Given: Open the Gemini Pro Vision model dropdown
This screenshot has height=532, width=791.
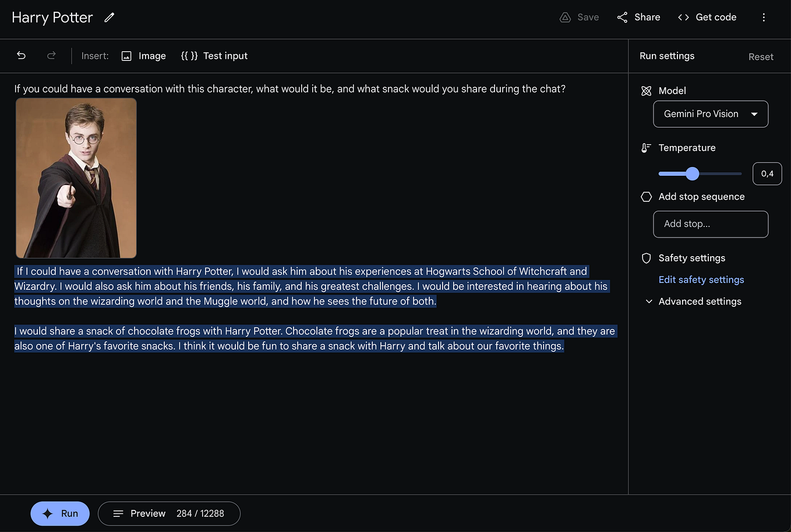Looking at the screenshot, I should click(710, 114).
